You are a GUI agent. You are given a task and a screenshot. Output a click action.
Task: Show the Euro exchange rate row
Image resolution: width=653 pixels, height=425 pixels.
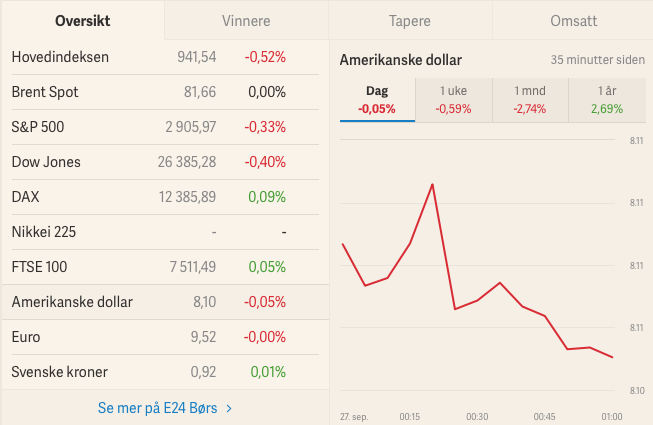[x=165, y=337]
